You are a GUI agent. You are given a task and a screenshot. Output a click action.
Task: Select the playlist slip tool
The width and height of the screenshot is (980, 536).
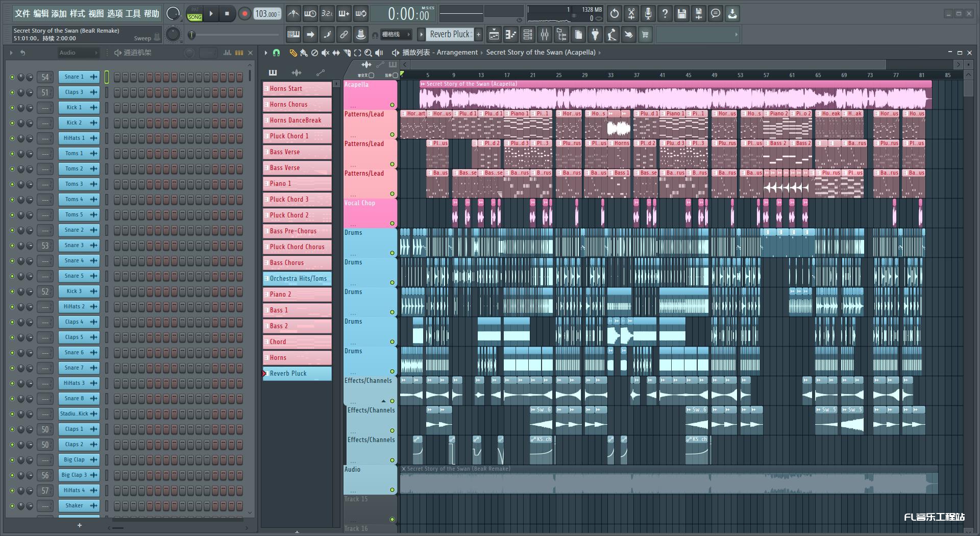(x=336, y=53)
